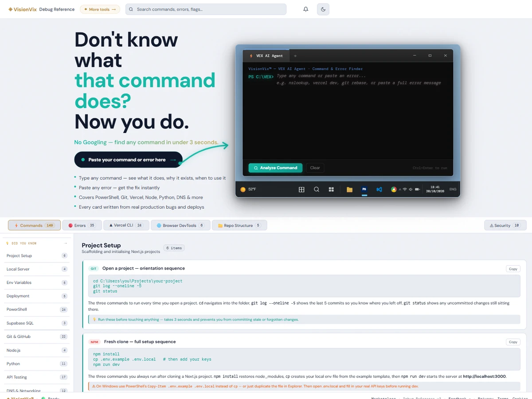Open the Windows Start icon in mock taskbar
This screenshot has width=532, height=399.
coord(301,189)
